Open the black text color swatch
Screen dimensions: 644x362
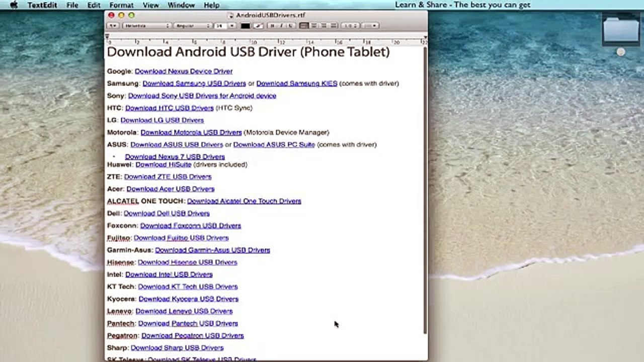[x=246, y=26]
